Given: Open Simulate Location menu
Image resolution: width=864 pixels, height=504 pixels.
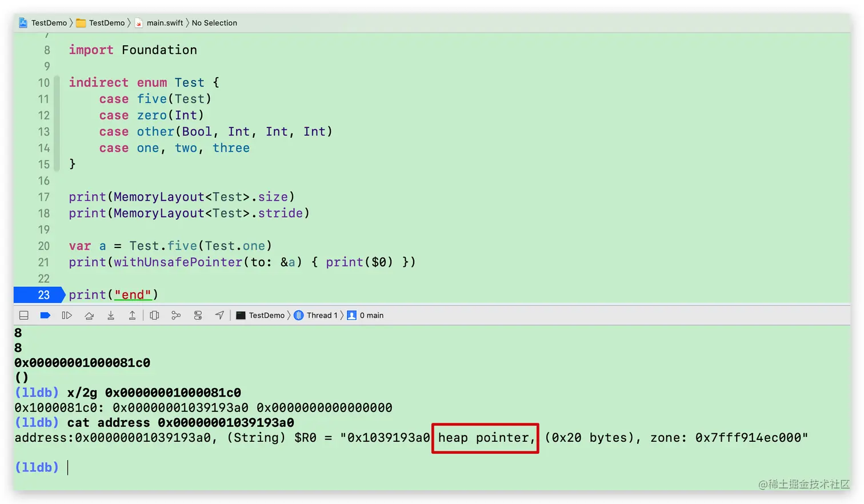Looking at the screenshot, I should pos(219,315).
